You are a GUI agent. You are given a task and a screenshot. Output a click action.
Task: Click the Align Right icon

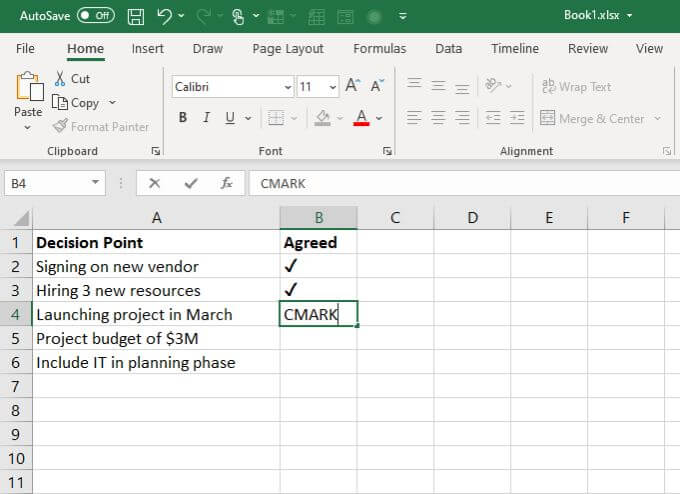coord(462,118)
